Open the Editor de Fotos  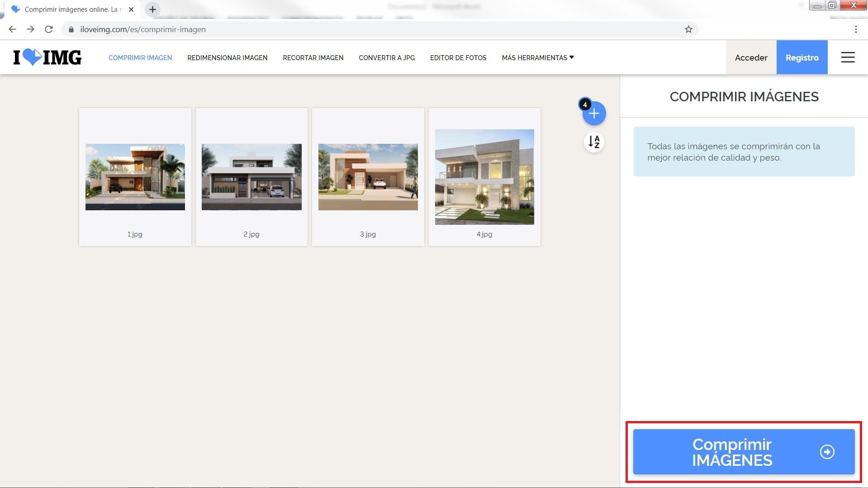click(458, 57)
